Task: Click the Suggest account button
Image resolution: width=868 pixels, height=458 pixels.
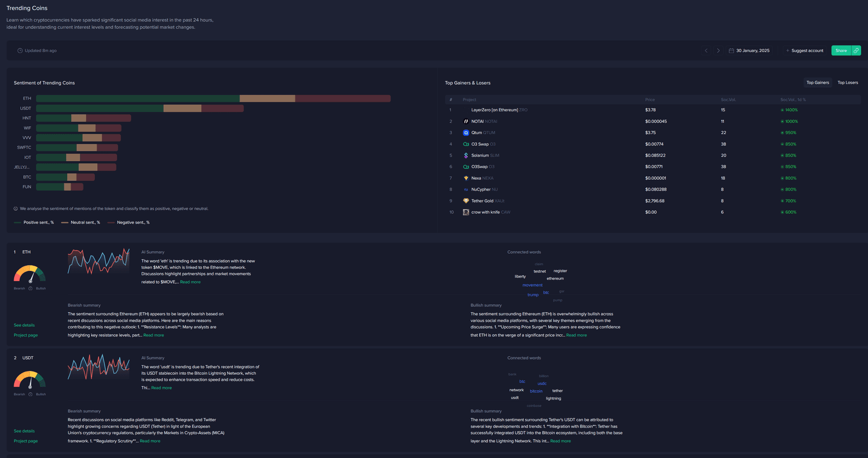Action: (804, 50)
